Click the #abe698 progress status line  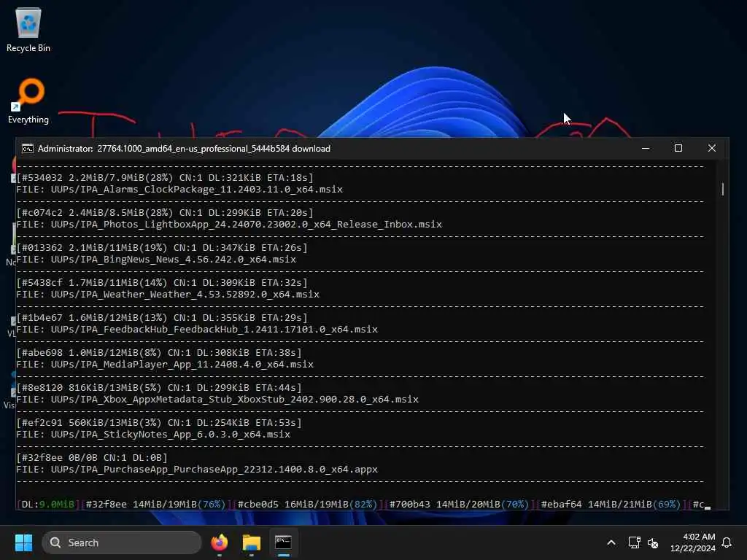[159, 353]
